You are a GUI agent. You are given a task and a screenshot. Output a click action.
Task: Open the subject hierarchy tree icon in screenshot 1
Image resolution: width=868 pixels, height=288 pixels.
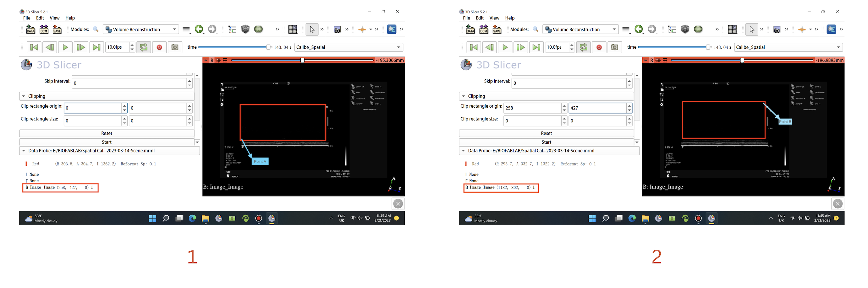tap(232, 29)
